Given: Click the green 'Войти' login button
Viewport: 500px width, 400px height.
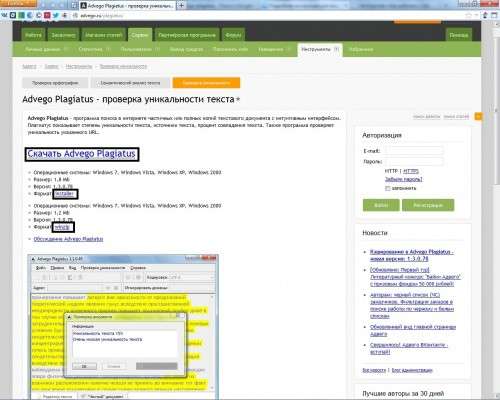Looking at the screenshot, I should click(381, 205).
